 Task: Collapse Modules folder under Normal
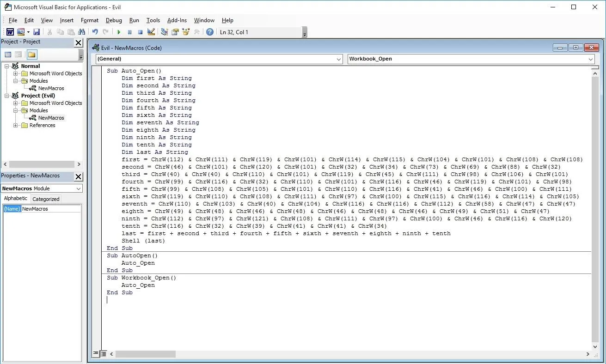click(x=15, y=81)
